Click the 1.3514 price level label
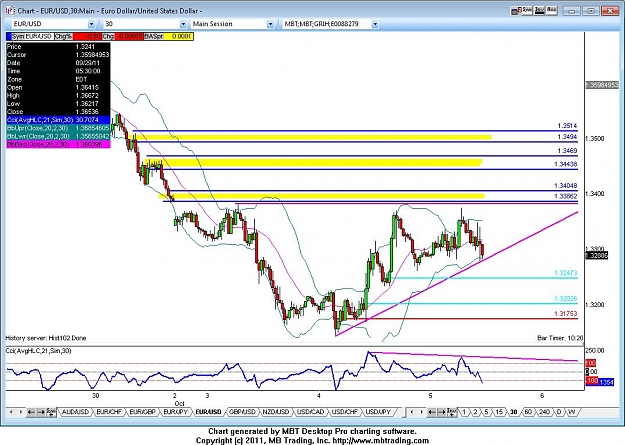Image resolution: width=625 pixels, height=445 pixels. (x=567, y=126)
